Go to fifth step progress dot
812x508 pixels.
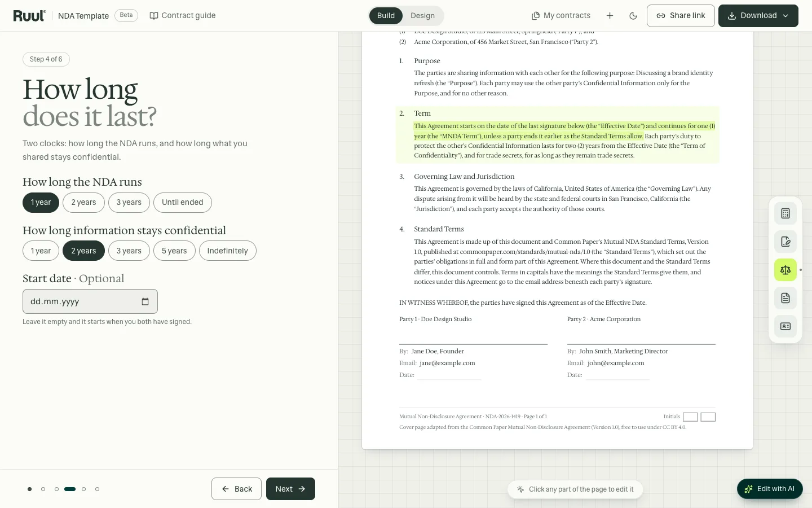[83, 489]
